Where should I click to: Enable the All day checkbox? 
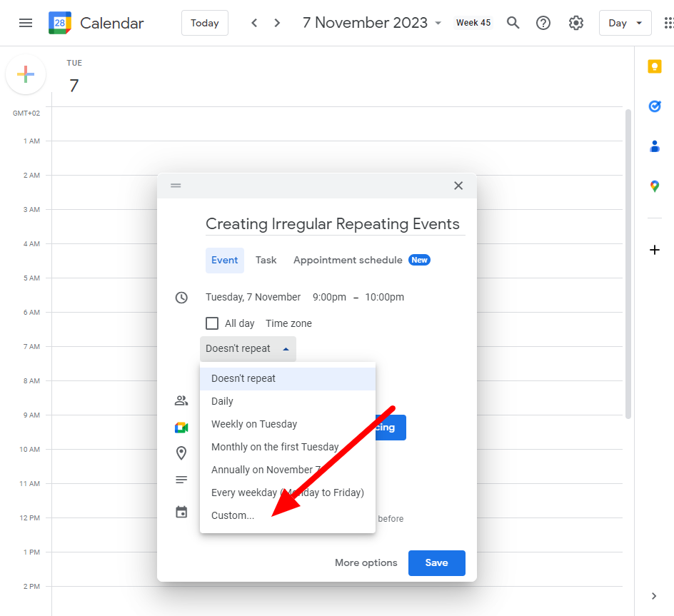212,323
